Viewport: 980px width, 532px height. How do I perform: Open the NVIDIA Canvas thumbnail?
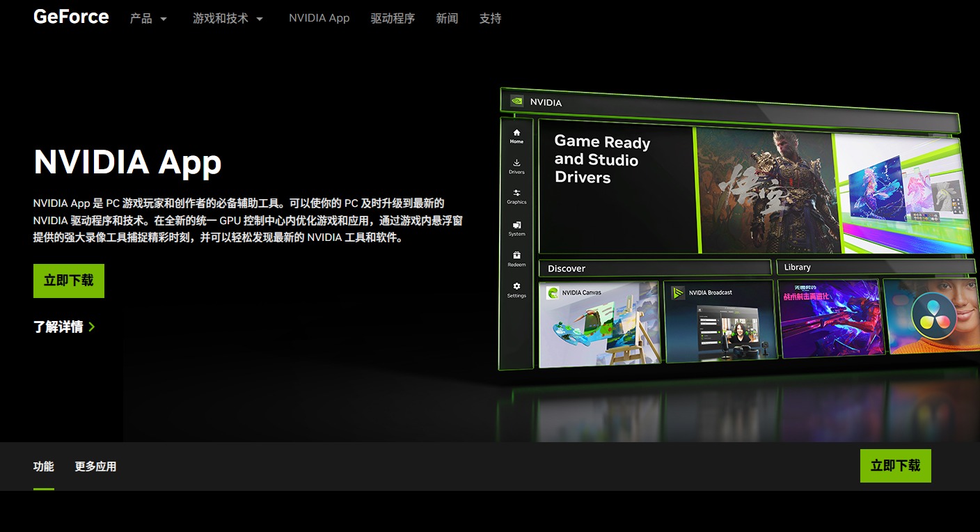pyautogui.click(x=599, y=324)
